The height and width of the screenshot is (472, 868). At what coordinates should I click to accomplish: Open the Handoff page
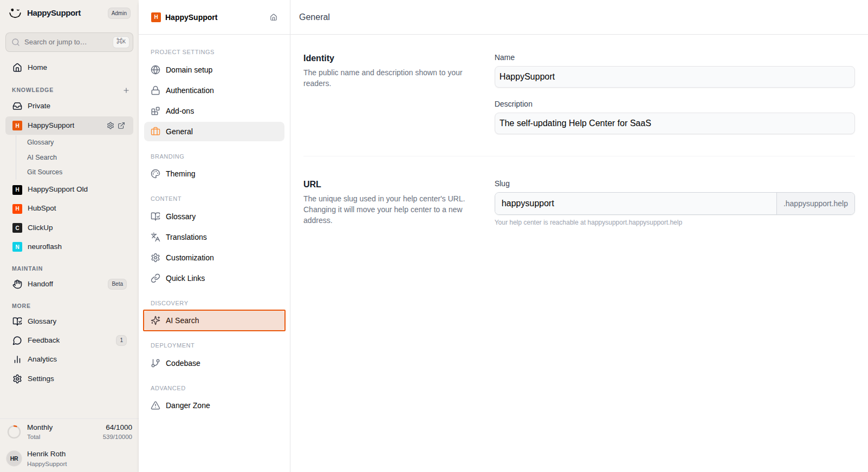point(69,284)
